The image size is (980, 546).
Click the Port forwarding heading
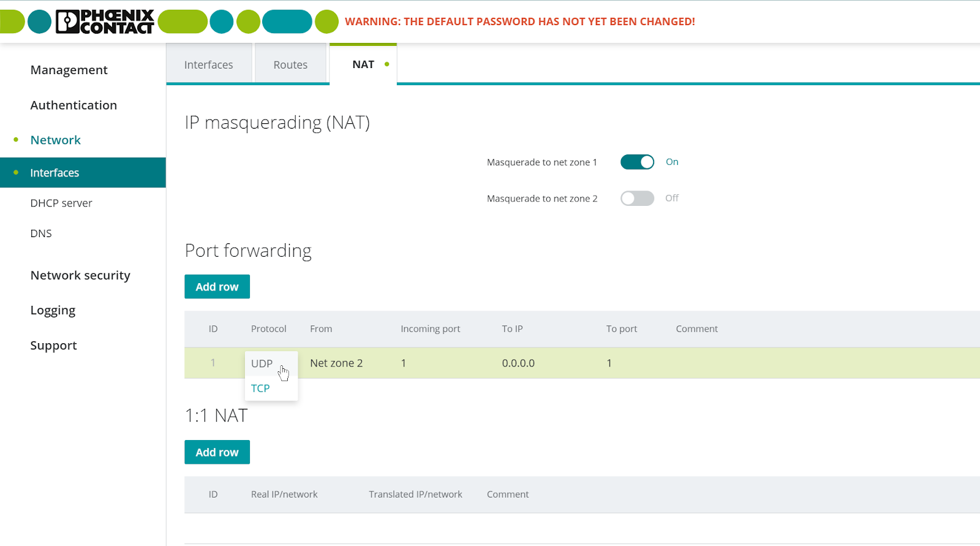pyautogui.click(x=248, y=251)
